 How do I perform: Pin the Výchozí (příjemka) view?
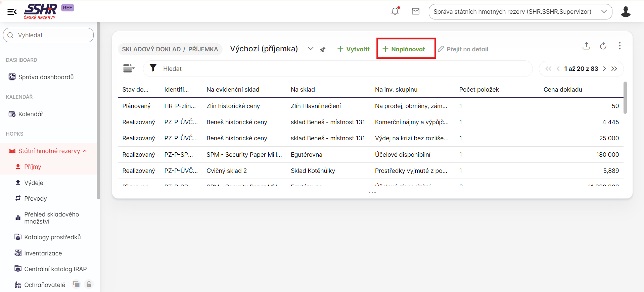pyautogui.click(x=323, y=50)
